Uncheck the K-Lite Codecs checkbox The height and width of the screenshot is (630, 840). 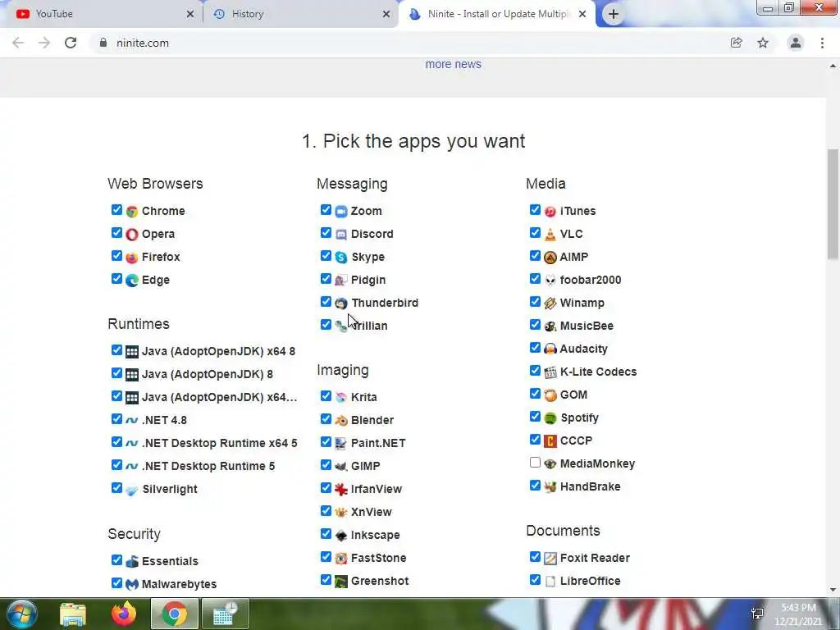[x=535, y=370]
